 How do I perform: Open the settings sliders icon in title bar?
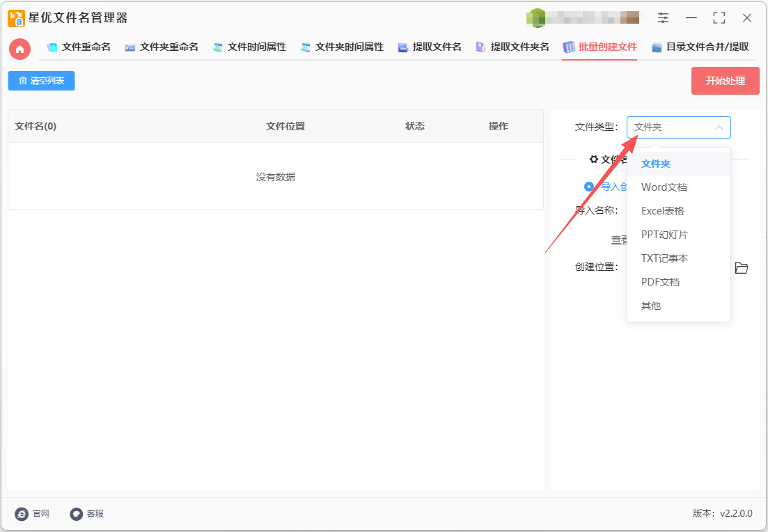tap(663, 18)
